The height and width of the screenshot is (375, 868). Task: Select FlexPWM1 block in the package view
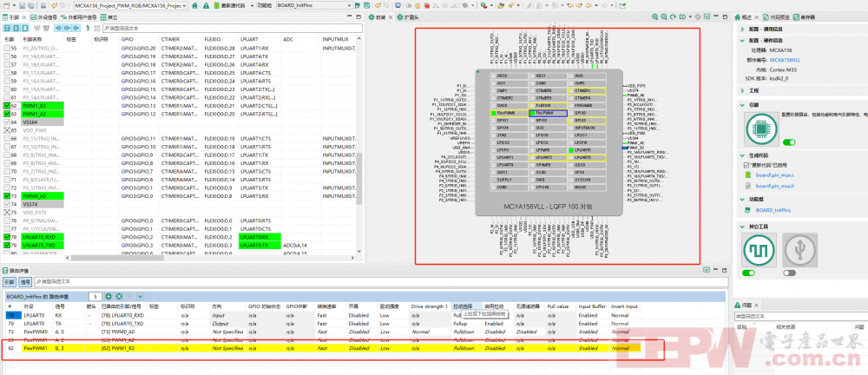coord(548,113)
